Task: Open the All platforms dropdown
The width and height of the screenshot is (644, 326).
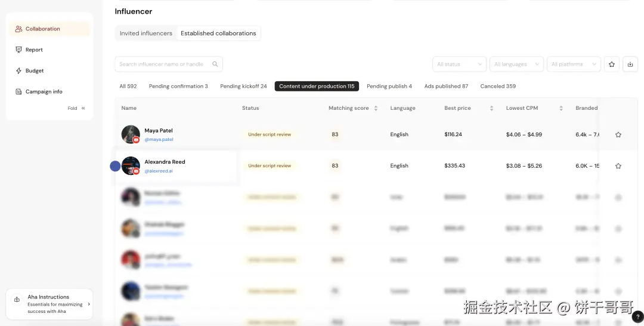Action: tap(574, 64)
